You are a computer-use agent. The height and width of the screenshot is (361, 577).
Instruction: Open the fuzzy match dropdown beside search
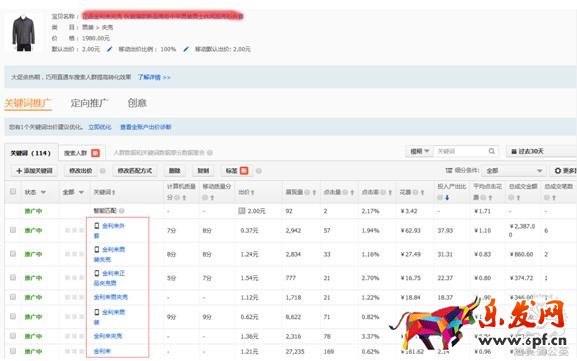[x=420, y=151]
